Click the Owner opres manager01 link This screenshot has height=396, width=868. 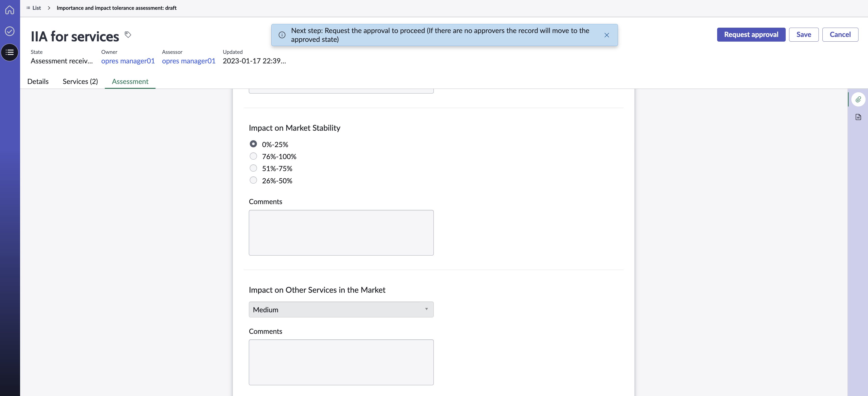click(128, 61)
